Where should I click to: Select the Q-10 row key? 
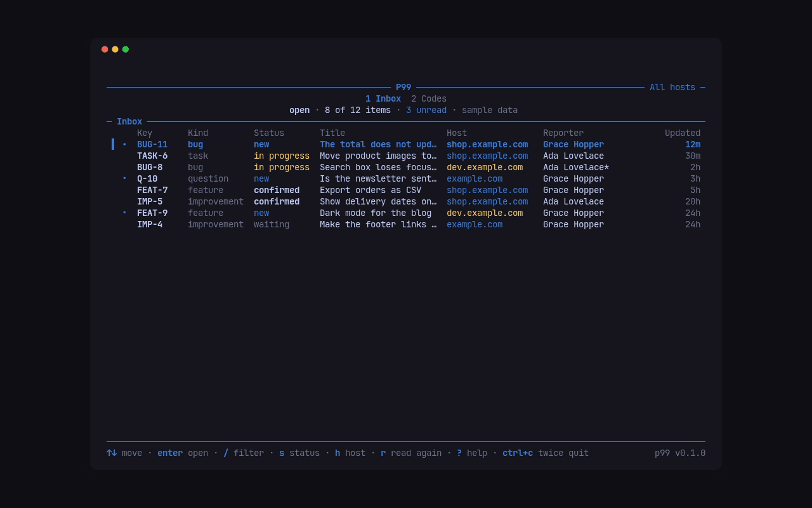pos(147,178)
